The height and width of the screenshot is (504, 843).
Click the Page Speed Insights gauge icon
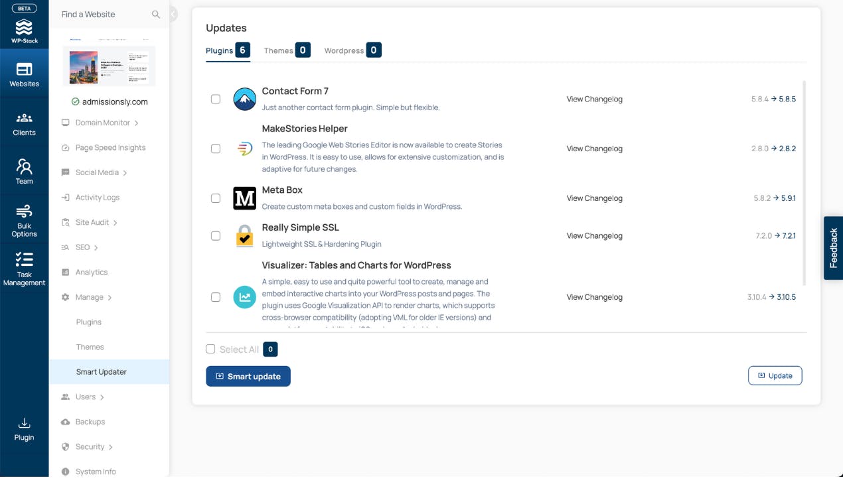(65, 148)
